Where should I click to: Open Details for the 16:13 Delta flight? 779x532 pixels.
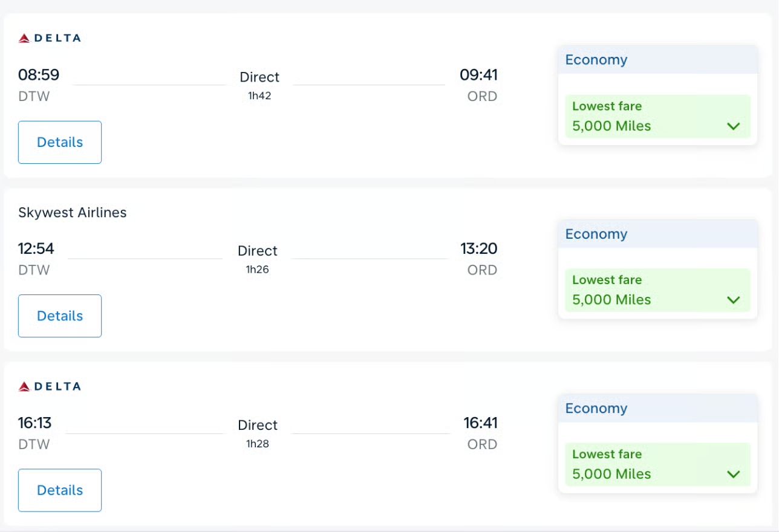coord(60,490)
